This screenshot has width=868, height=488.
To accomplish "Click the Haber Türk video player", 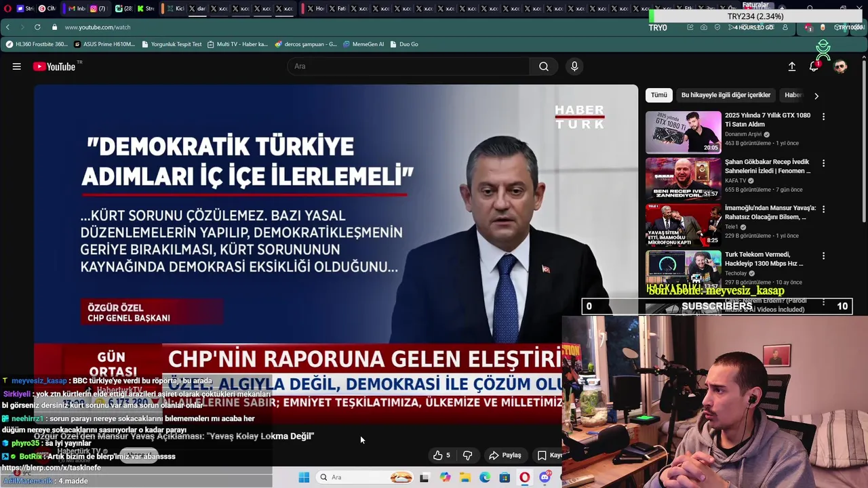I will coord(336,254).
